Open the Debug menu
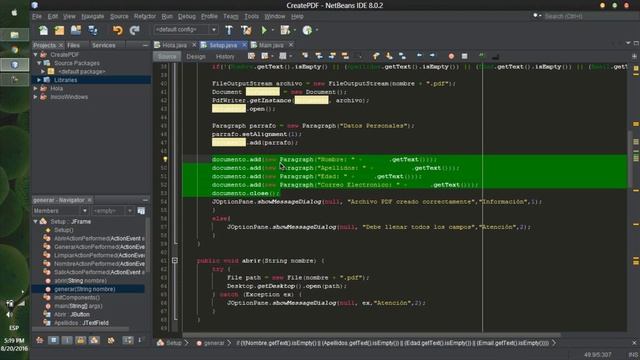 [187, 16]
